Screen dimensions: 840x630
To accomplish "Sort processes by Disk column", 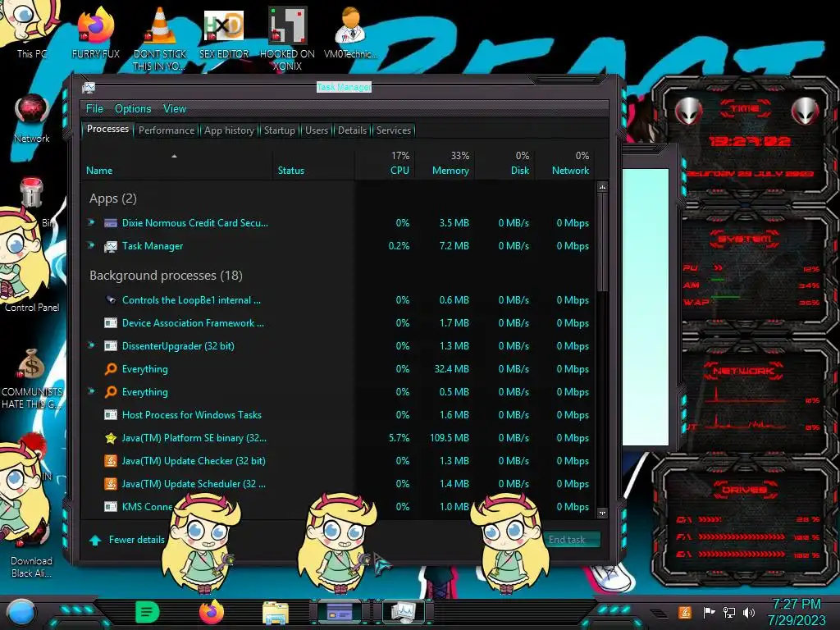I will [504, 164].
